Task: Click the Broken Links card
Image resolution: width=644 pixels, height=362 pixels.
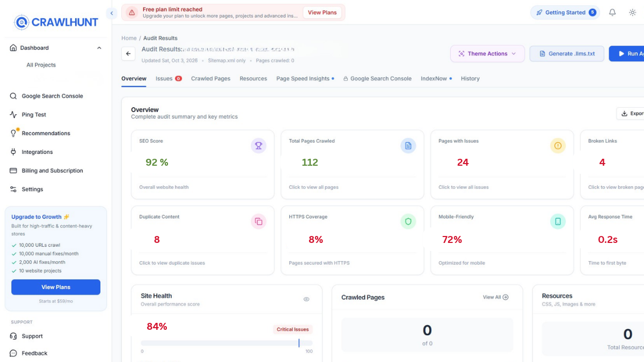Action: click(612, 165)
